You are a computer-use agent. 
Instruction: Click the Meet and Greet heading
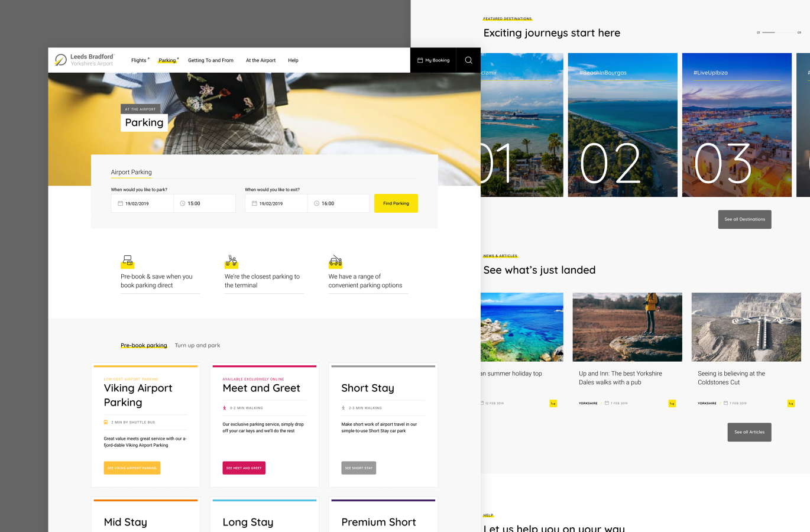[261, 388]
